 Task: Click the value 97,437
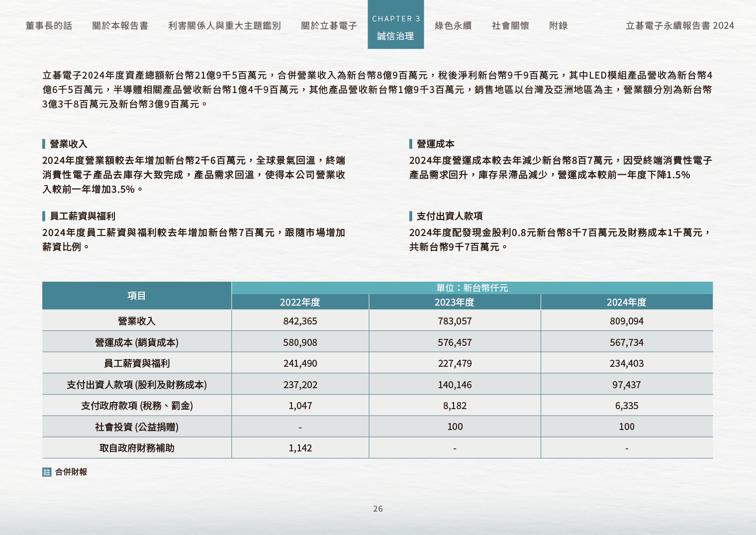pos(627,385)
